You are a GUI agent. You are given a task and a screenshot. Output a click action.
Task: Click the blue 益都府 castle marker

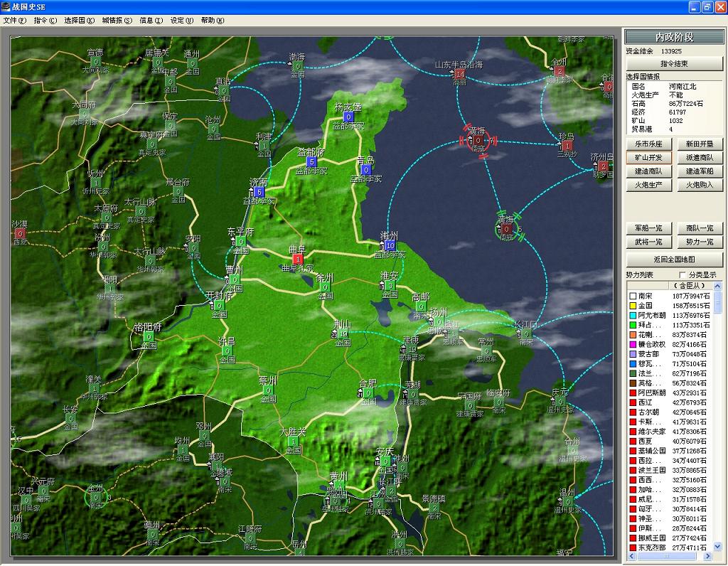pyautogui.click(x=311, y=161)
